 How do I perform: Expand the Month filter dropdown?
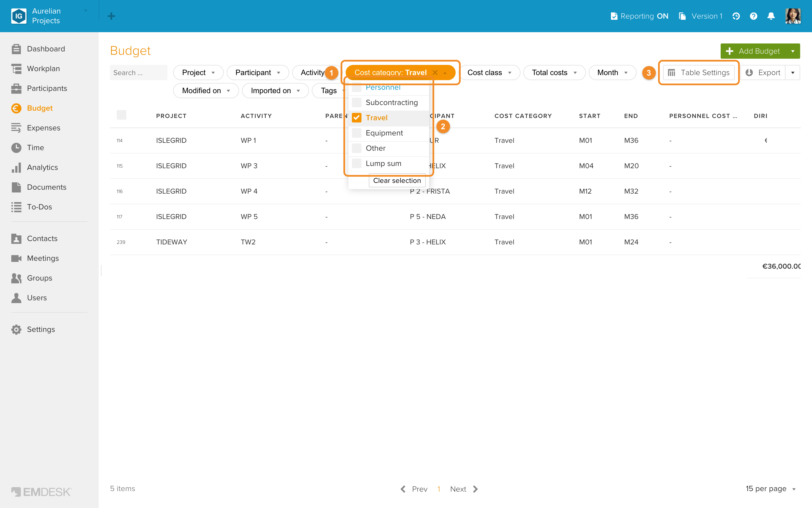coord(612,73)
